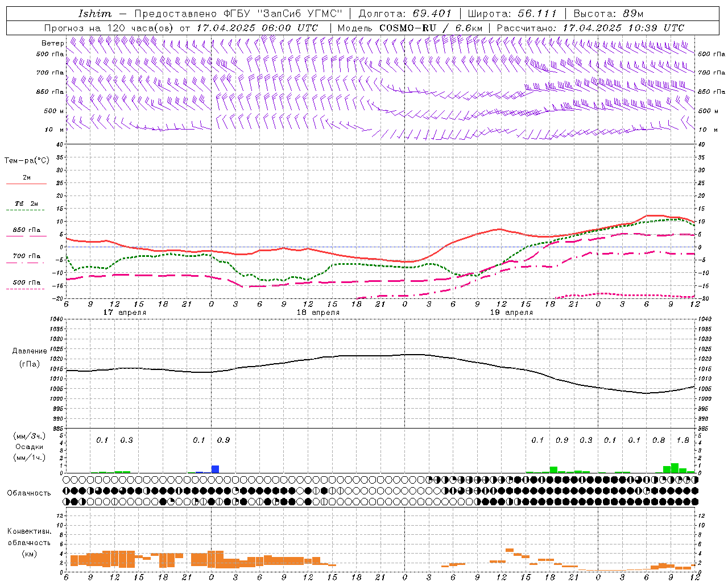Image resolution: width=728 pixels, height=582 pixels.
Task: Click the "(мм/3ч.)" unit label
Action: 29,436
